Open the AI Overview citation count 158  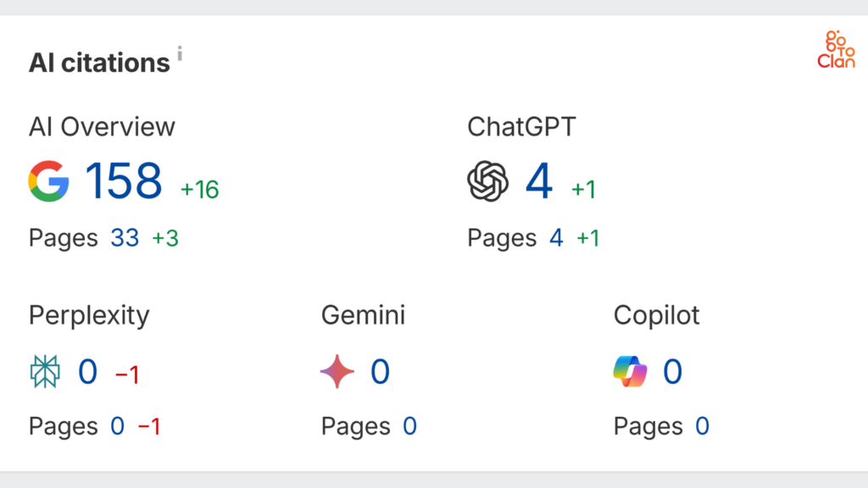coord(124,180)
